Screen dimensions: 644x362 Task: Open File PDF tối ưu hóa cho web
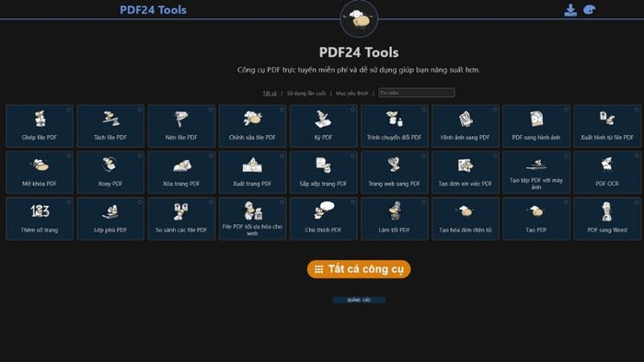pyautogui.click(x=253, y=219)
